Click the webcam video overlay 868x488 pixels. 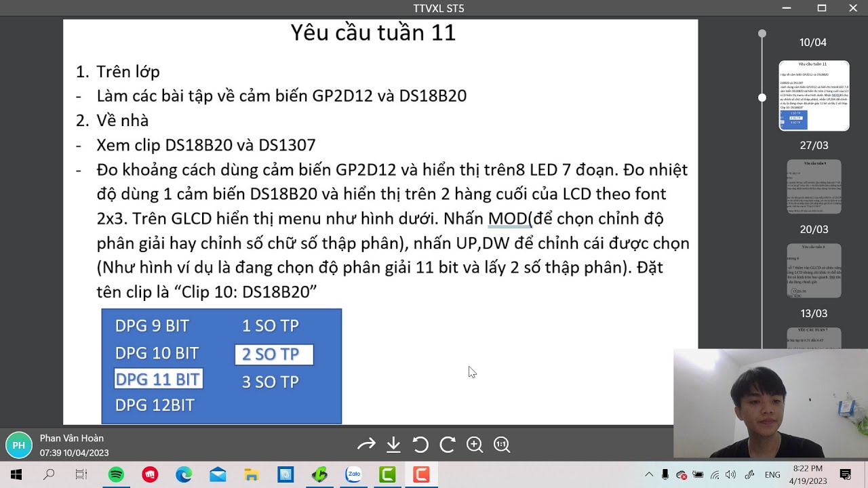(x=770, y=404)
